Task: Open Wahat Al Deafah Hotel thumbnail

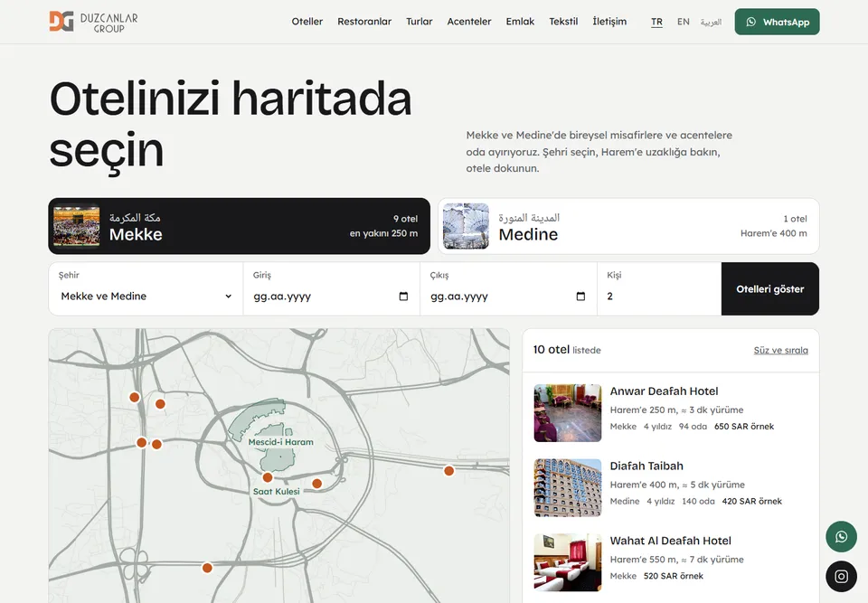Action: tap(568, 562)
